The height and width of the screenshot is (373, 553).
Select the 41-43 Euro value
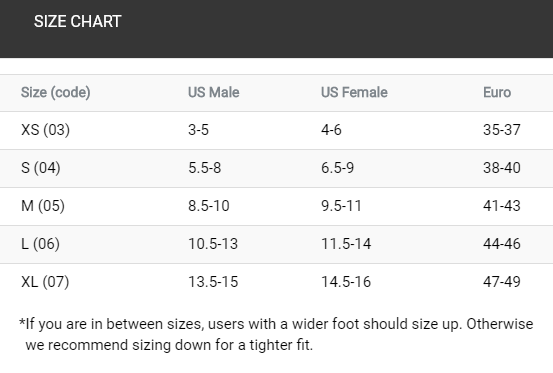point(502,206)
